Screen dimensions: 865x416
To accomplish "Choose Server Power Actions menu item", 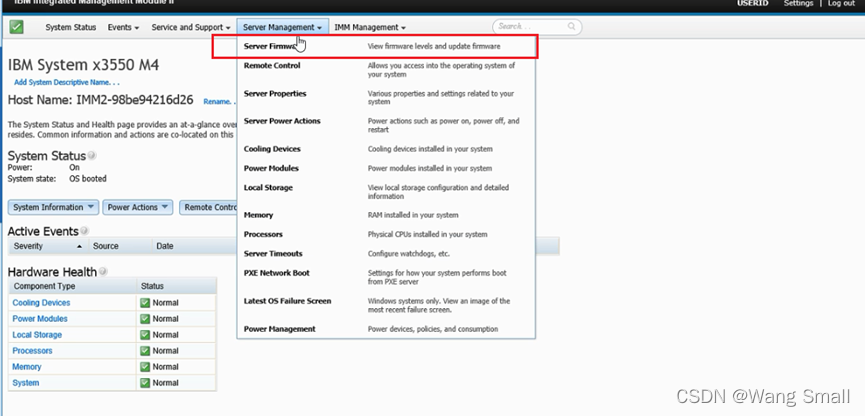I will coord(282,121).
